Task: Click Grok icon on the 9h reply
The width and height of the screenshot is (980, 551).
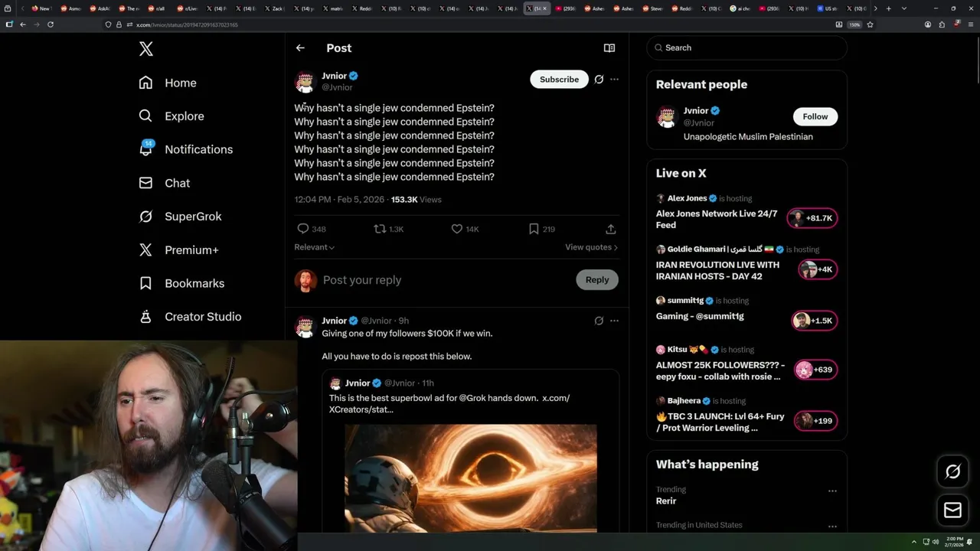Action: pyautogui.click(x=599, y=321)
